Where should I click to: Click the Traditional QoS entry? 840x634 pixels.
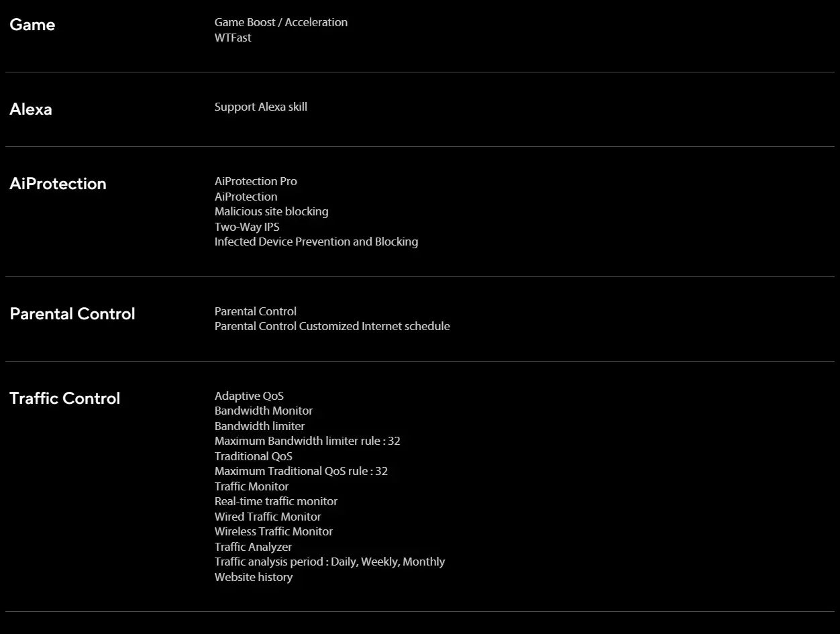tap(254, 456)
